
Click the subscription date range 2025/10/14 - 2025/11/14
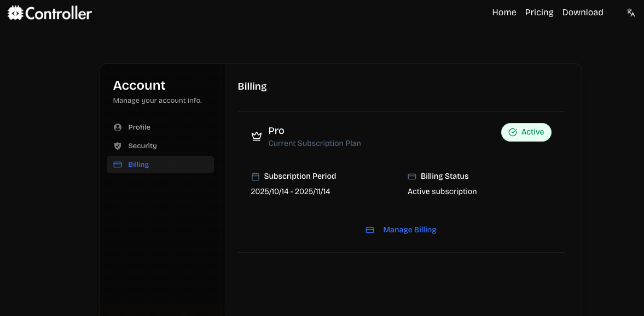click(x=290, y=192)
